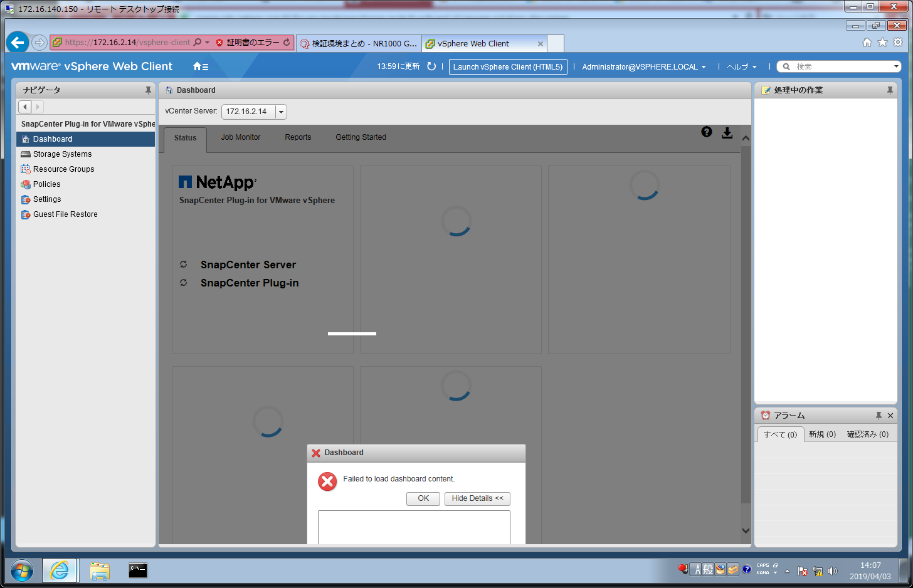Open the browser tools gear icon

pos(898,43)
